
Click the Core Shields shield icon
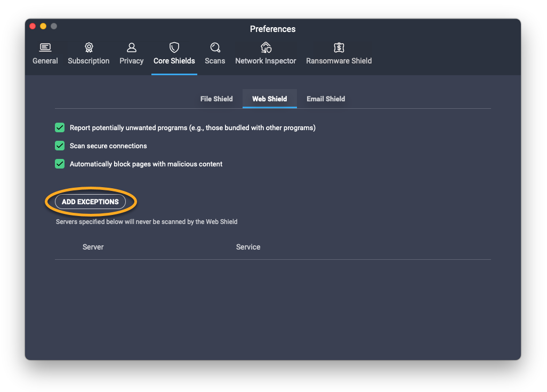pos(174,47)
